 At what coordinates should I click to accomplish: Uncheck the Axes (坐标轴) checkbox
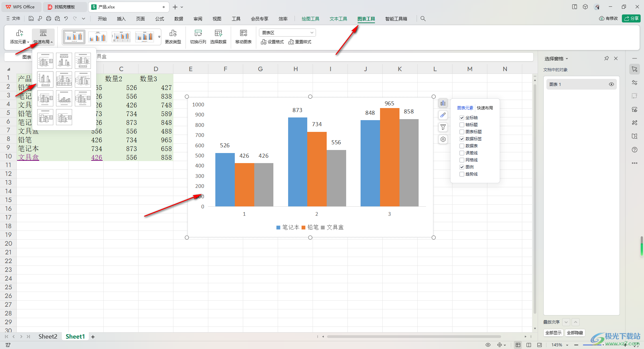[x=462, y=118]
